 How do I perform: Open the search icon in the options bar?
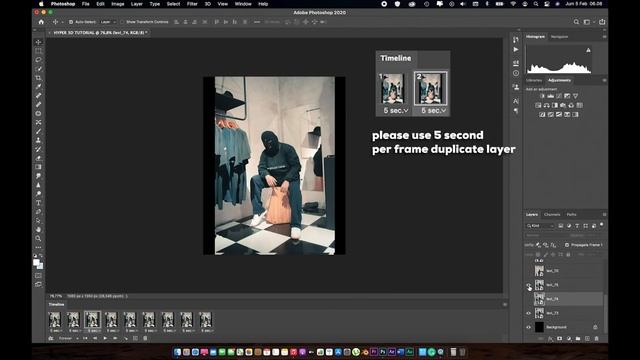click(x=576, y=22)
